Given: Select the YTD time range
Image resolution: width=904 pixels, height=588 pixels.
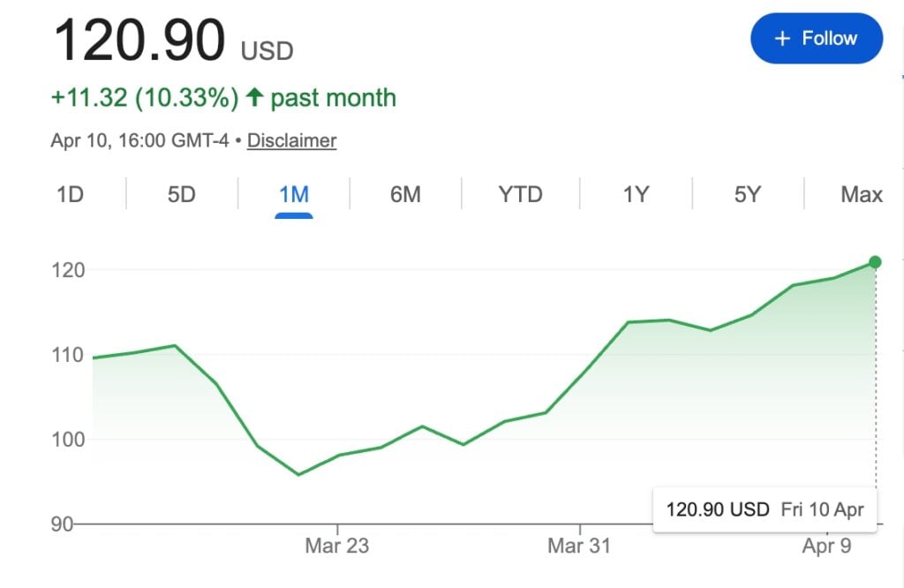Looking at the screenshot, I should (520, 194).
